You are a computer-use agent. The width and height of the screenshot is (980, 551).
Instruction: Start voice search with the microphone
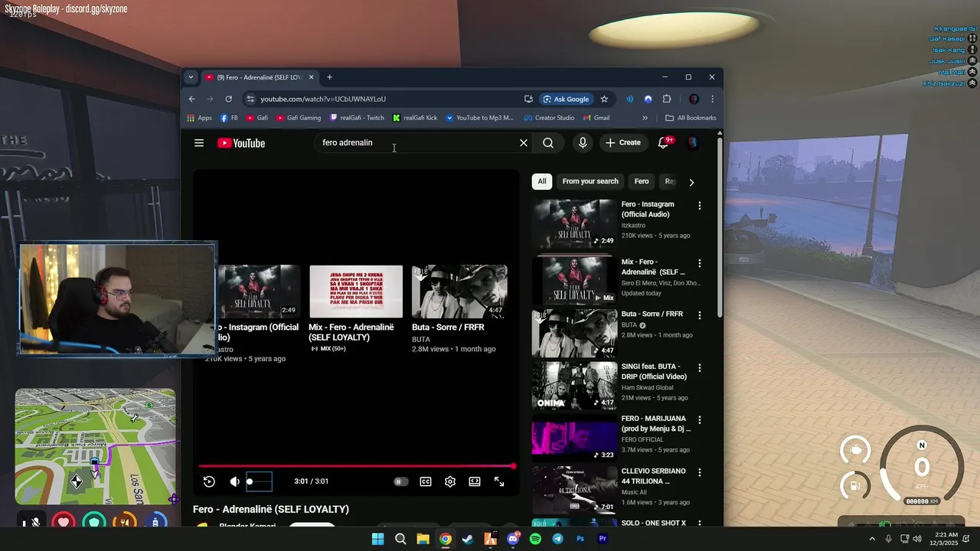(583, 143)
